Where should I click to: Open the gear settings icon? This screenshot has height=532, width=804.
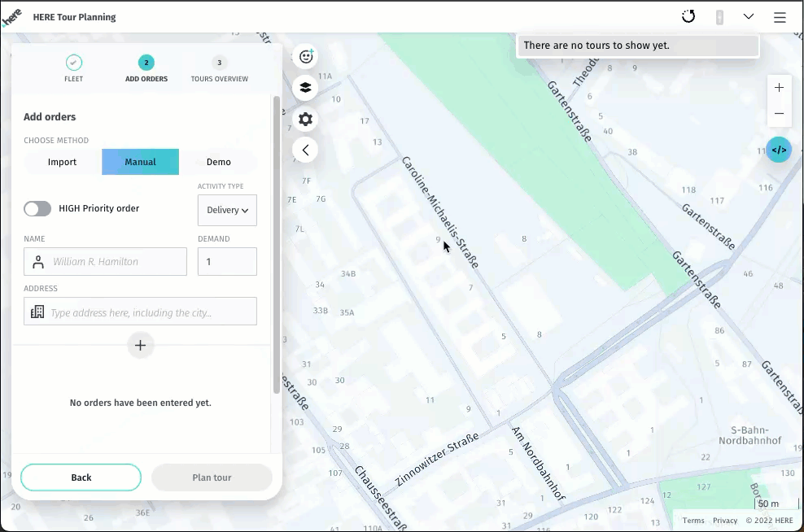pyautogui.click(x=306, y=120)
